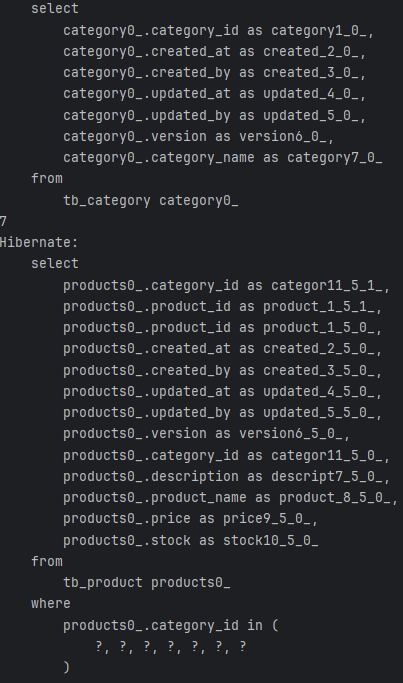Click the 'products0_.category_id in (' line
The width and height of the screenshot is (403, 683).
[x=171, y=625]
